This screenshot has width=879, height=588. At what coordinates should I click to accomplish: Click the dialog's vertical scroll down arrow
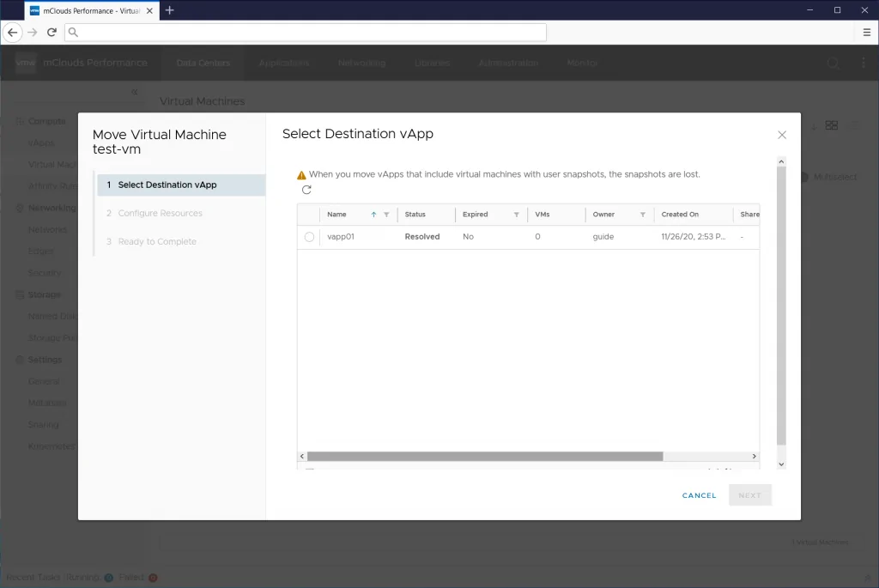tap(781, 464)
